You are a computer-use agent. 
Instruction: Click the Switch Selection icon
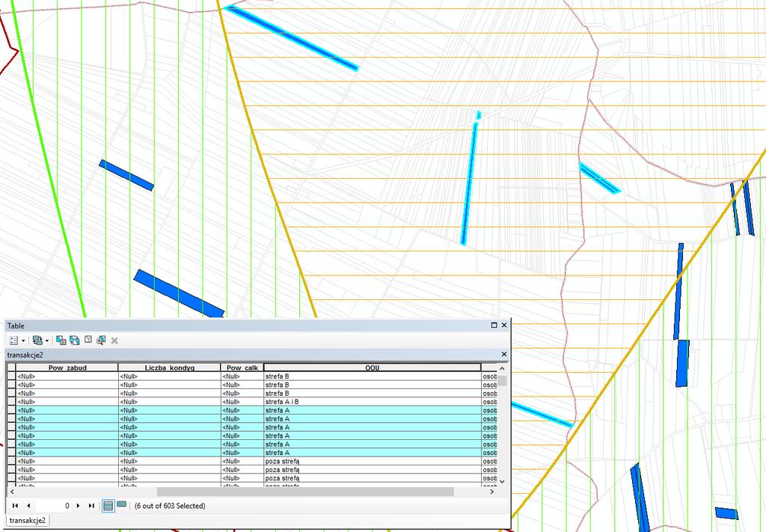coord(74,340)
